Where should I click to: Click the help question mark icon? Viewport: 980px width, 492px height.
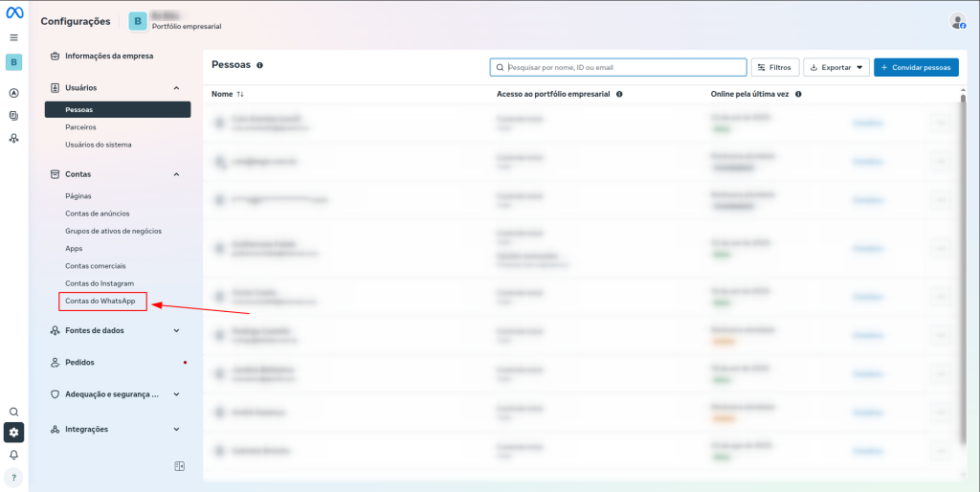click(13, 477)
